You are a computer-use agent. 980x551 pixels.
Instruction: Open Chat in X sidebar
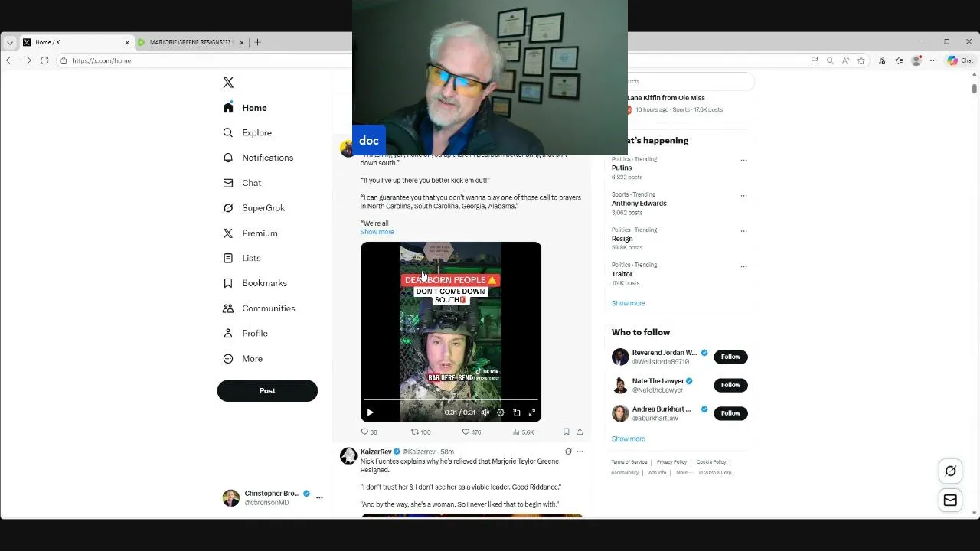242,183
